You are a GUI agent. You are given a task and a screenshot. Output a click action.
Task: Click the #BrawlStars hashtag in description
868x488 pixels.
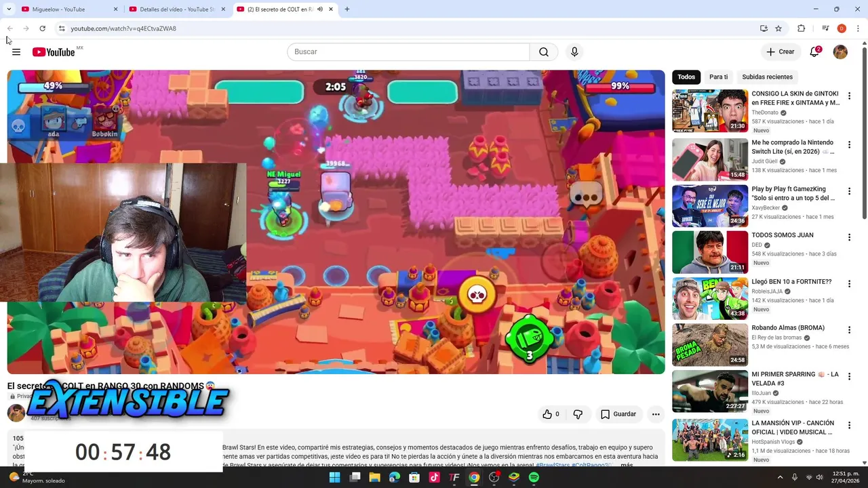(553, 465)
